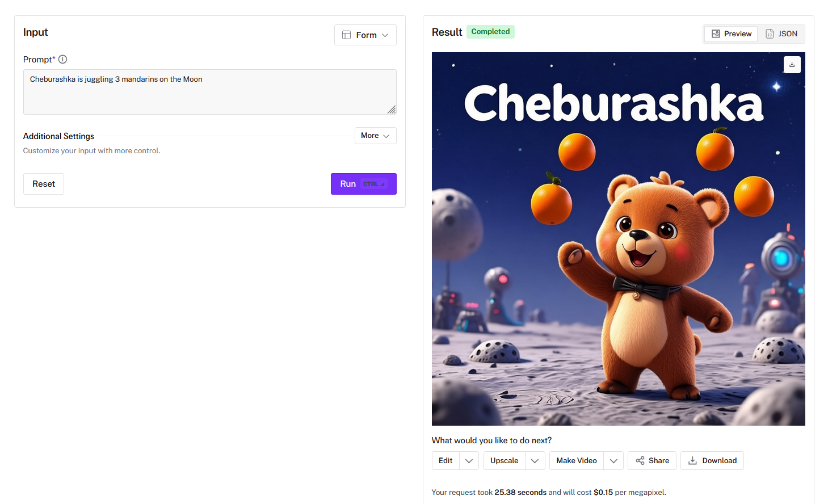Open the Form view dropdown
Viewport: 828px width, 504px height.
[x=365, y=35]
